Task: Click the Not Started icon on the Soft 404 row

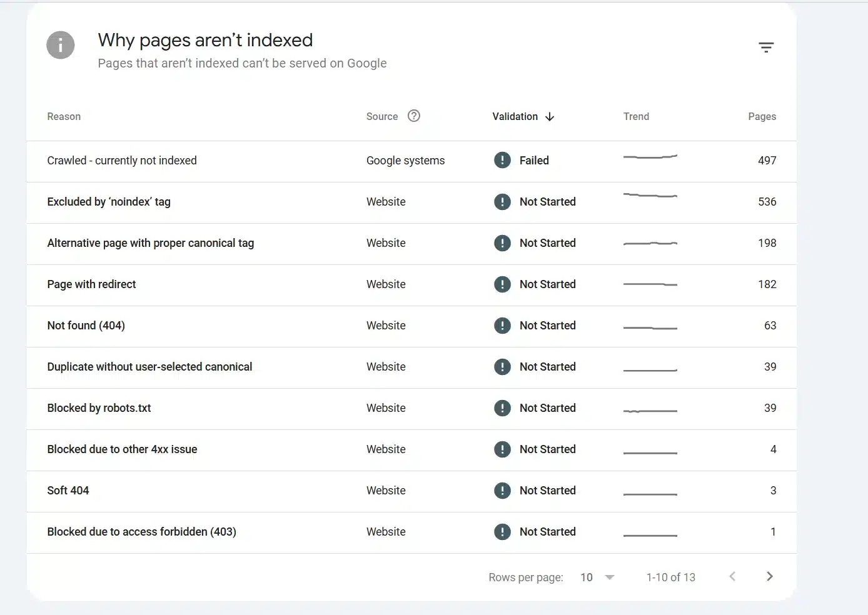Action: click(502, 490)
